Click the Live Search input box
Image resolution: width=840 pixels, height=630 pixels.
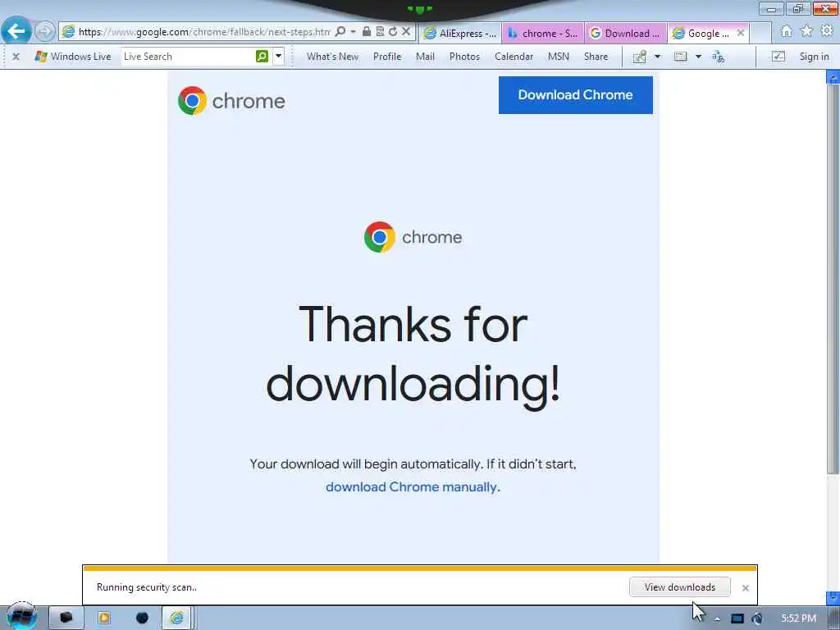(188, 57)
